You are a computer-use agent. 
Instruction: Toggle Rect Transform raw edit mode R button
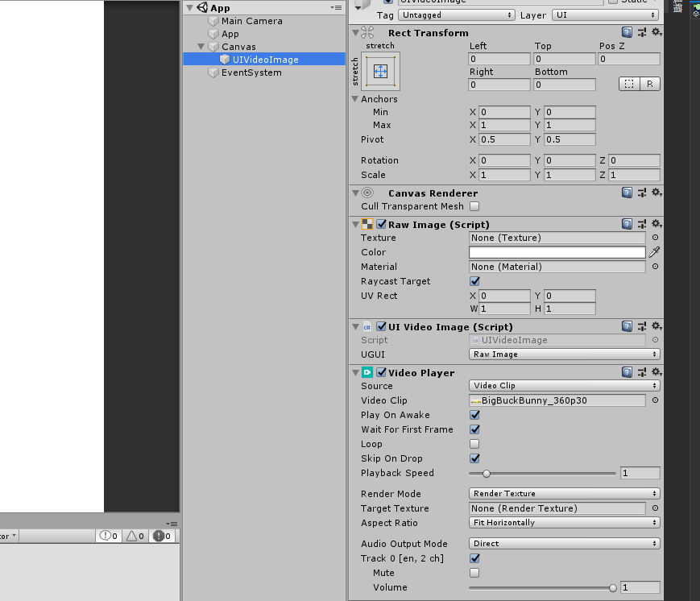click(x=650, y=84)
